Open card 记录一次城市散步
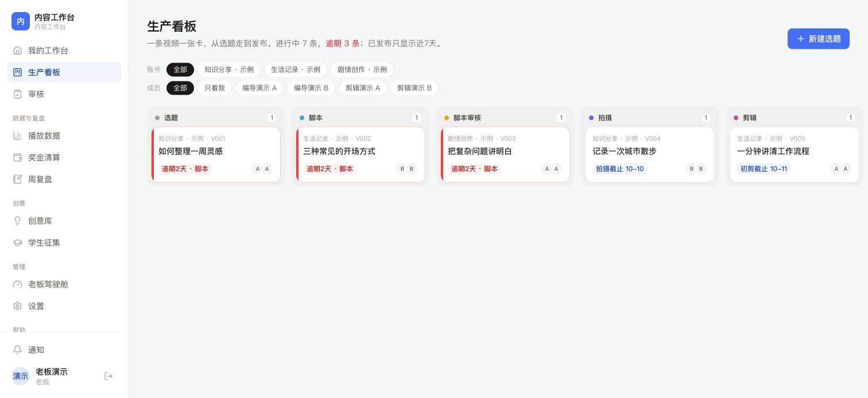This screenshot has height=398, width=868. [650, 155]
